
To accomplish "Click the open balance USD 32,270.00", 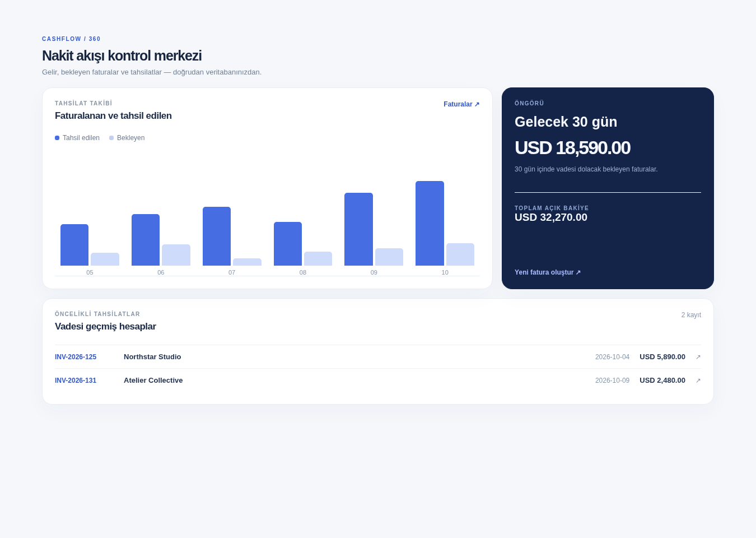I will tap(551, 217).
